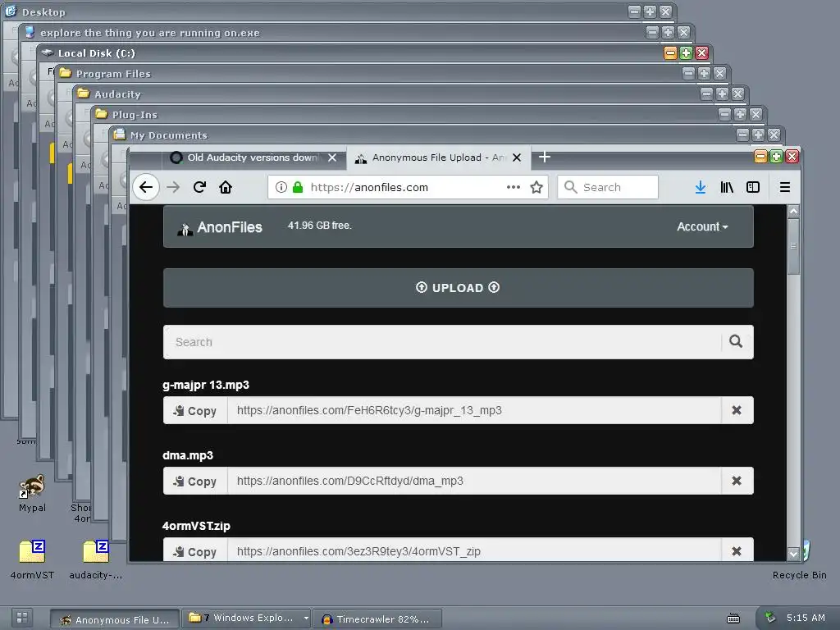Click the page scrollbar up arrow

tap(793, 211)
